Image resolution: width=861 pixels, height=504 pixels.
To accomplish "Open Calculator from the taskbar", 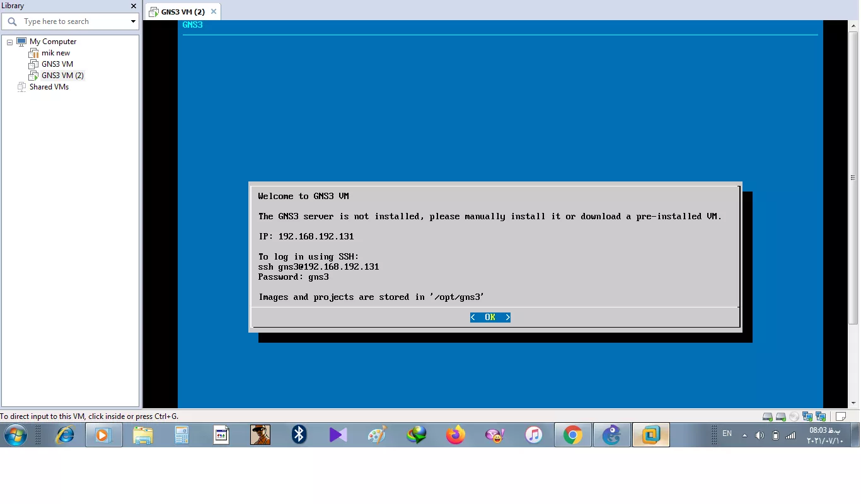I will [x=182, y=435].
